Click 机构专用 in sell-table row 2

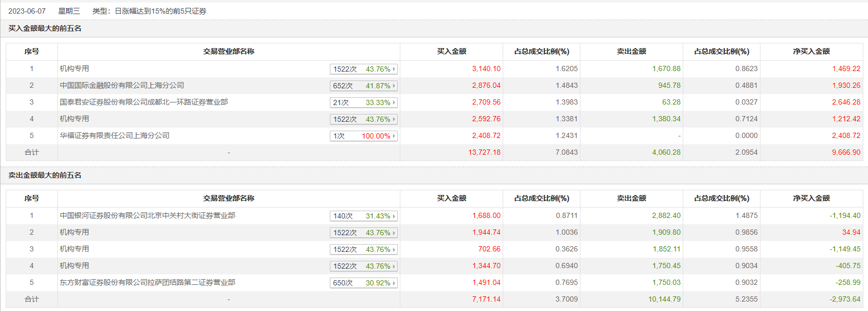pos(74,232)
